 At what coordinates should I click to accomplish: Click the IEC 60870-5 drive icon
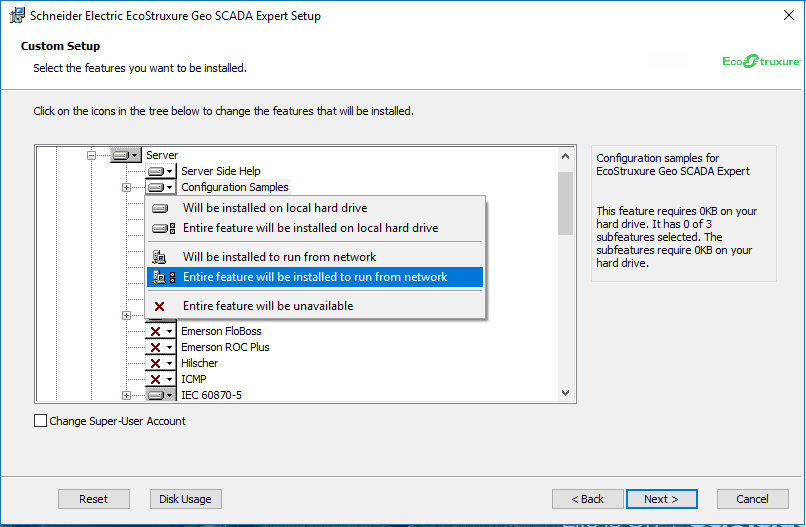point(161,395)
